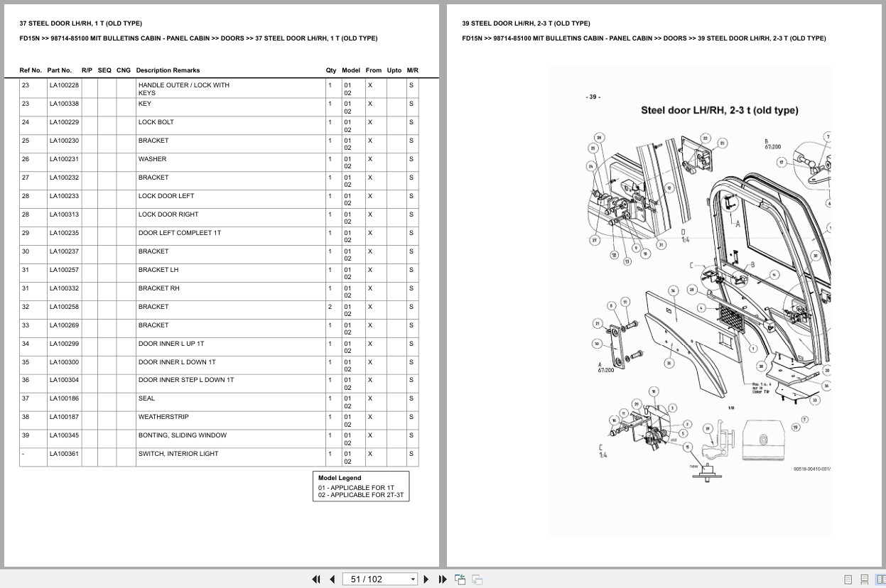This screenshot has height=588, width=886.
Task: Click the LOCK BOLT description
Action: pyautogui.click(x=156, y=122)
